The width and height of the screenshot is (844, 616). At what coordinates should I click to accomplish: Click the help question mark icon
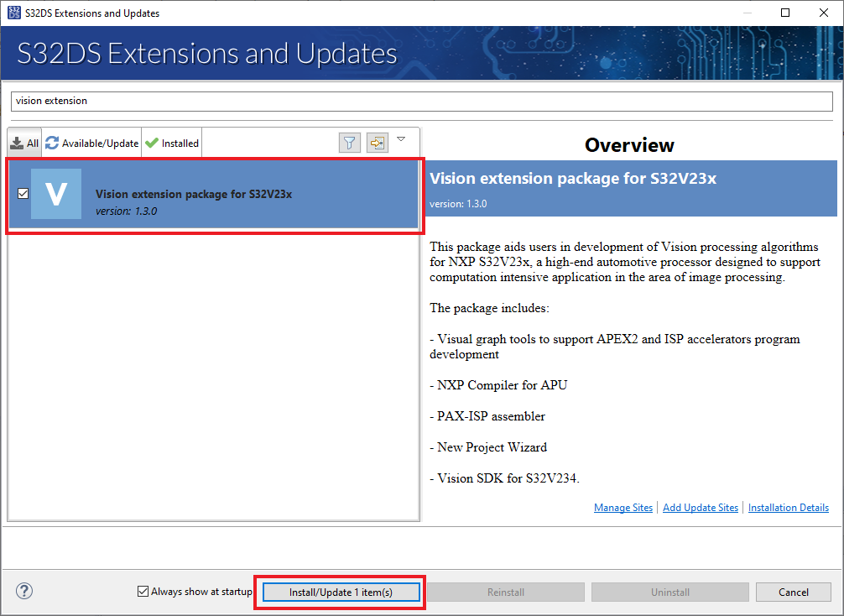pyautogui.click(x=24, y=591)
